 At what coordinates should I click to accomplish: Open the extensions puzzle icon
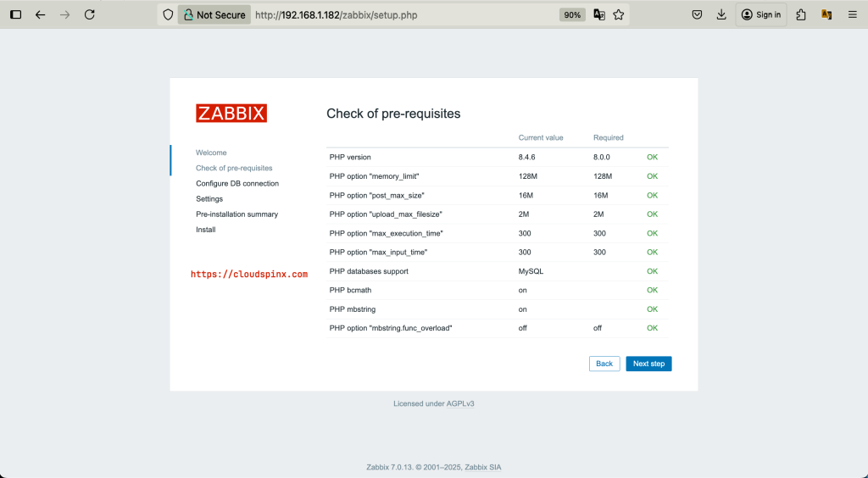(x=801, y=15)
